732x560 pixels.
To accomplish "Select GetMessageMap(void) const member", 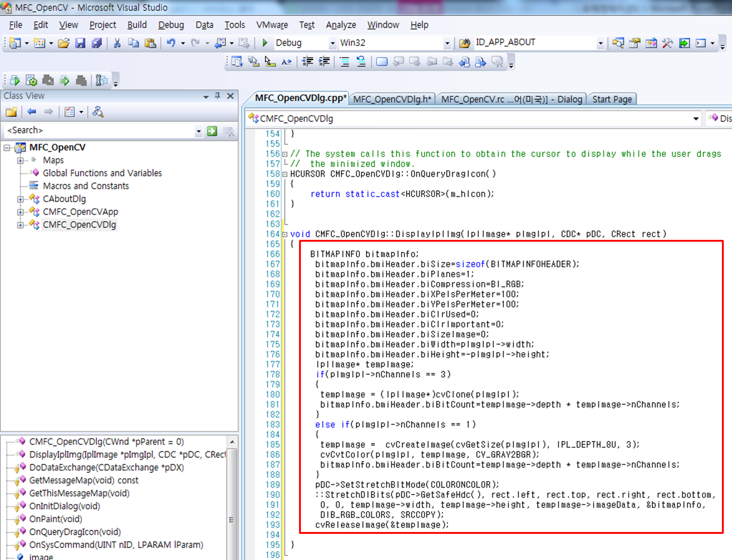I will pyautogui.click(x=83, y=481).
